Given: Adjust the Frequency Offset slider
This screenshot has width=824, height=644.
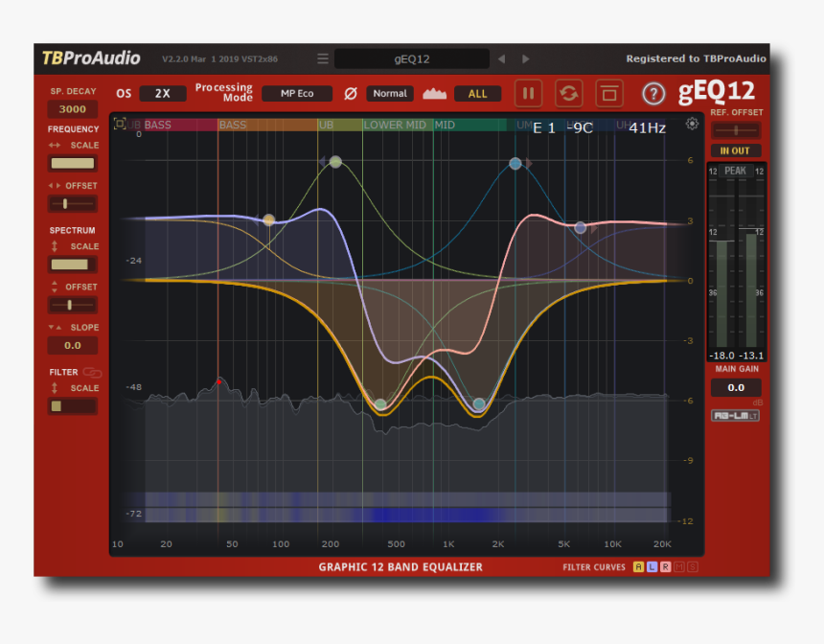Looking at the screenshot, I should (x=73, y=204).
